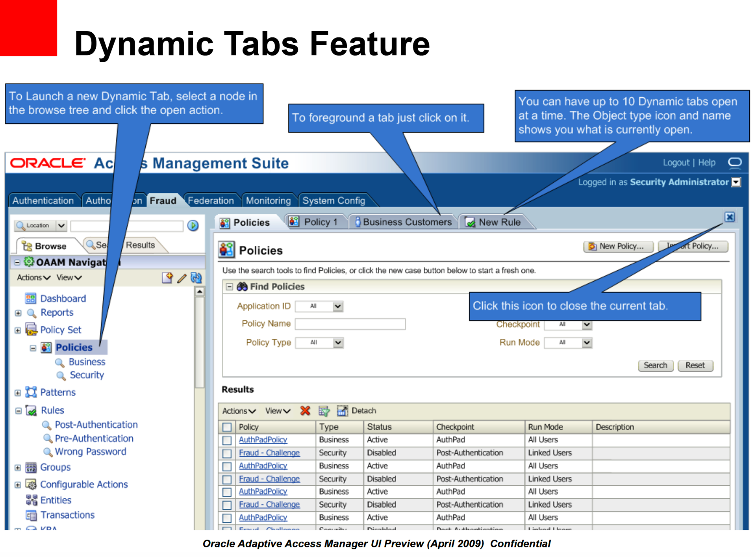Click the Help link

[706, 162]
